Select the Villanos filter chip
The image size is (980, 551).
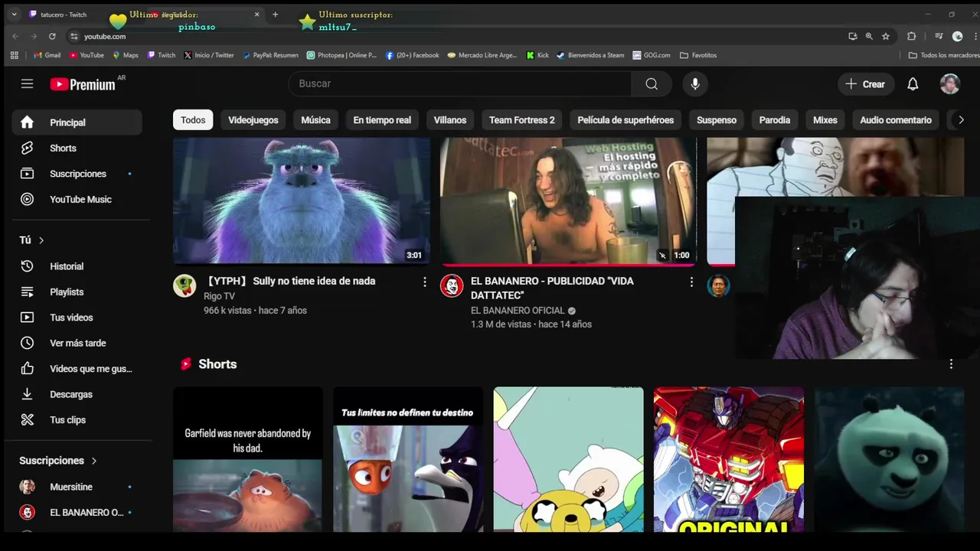(450, 120)
